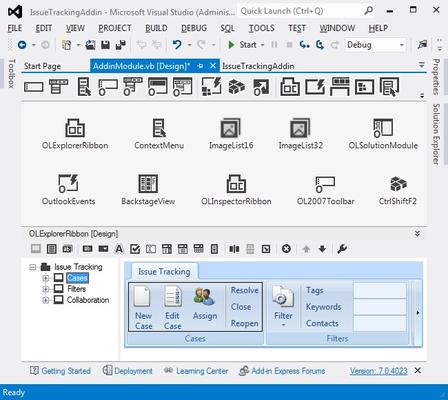This screenshot has height=400, width=448.
Task: Click the Assign ribbon button
Action: pyautogui.click(x=205, y=305)
